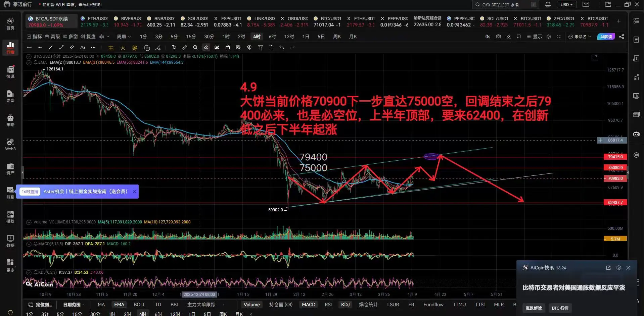Toggle the KDJ indicator visibility eye
644x316 pixels.
[x=29, y=272]
